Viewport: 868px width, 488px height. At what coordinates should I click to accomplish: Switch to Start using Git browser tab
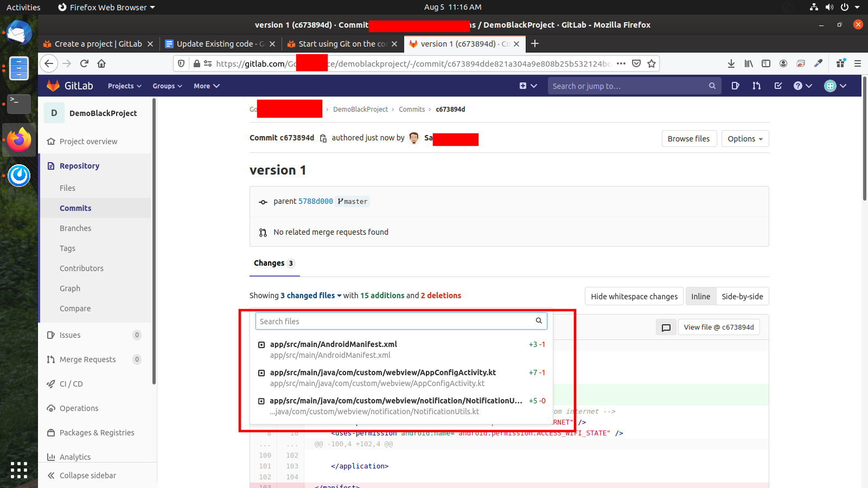tap(342, 44)
